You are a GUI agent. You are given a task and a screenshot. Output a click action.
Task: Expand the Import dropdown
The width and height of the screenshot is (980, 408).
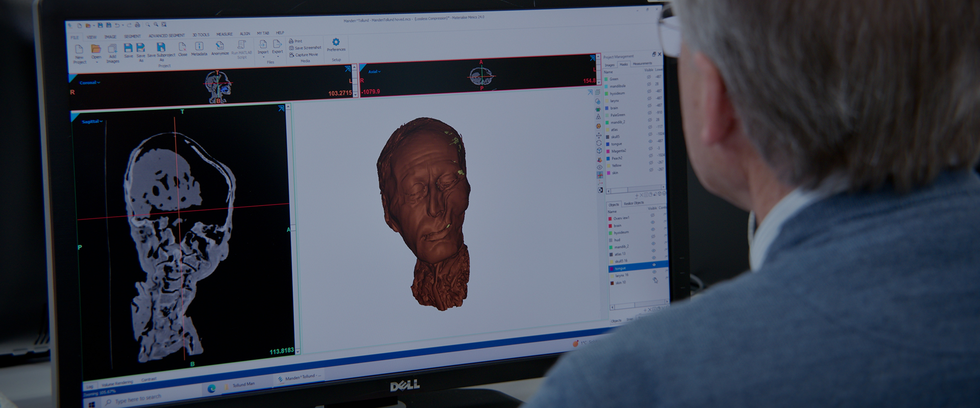point(263,57)
